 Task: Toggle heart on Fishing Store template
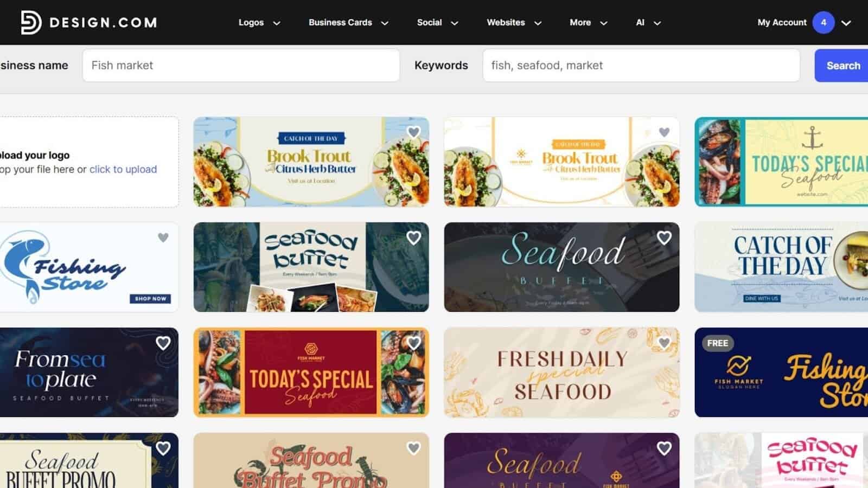click(163, 237)
